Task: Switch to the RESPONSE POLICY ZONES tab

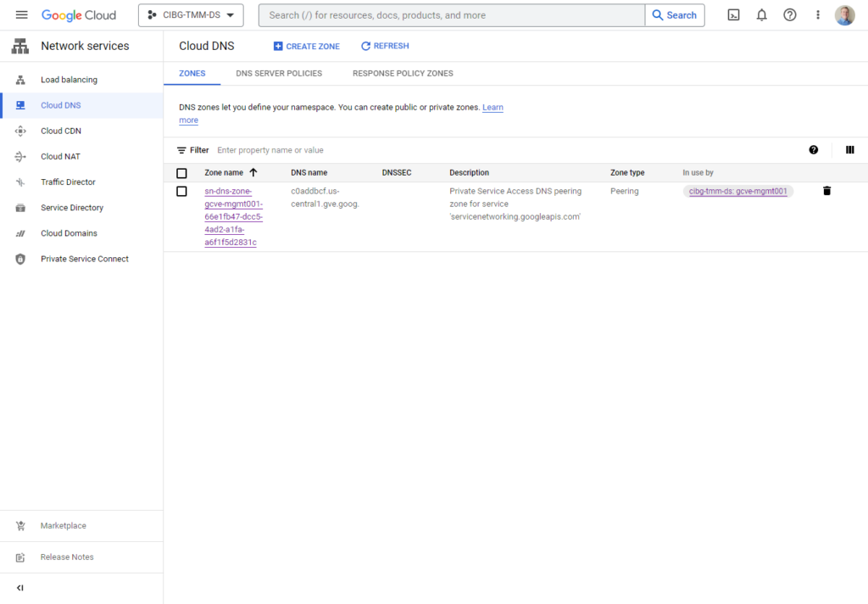Action: [403, 73]
